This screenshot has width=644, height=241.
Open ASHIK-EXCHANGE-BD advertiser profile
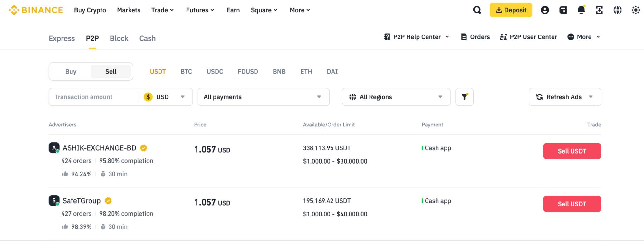click(x=99, y=148)
